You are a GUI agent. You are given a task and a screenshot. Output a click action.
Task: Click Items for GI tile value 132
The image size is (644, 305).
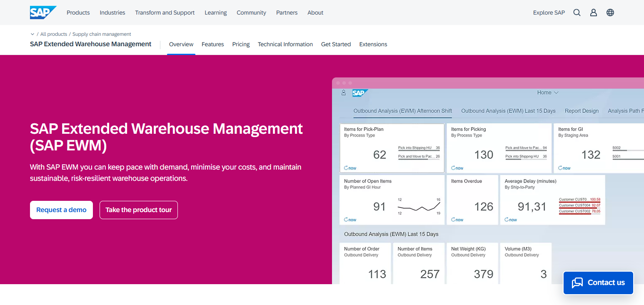click(x=591, y=155)
